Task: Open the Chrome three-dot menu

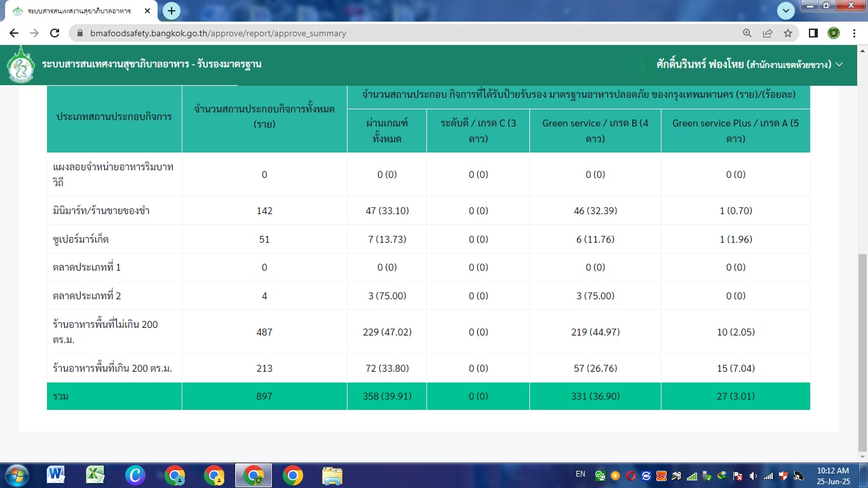Action: 854,33
